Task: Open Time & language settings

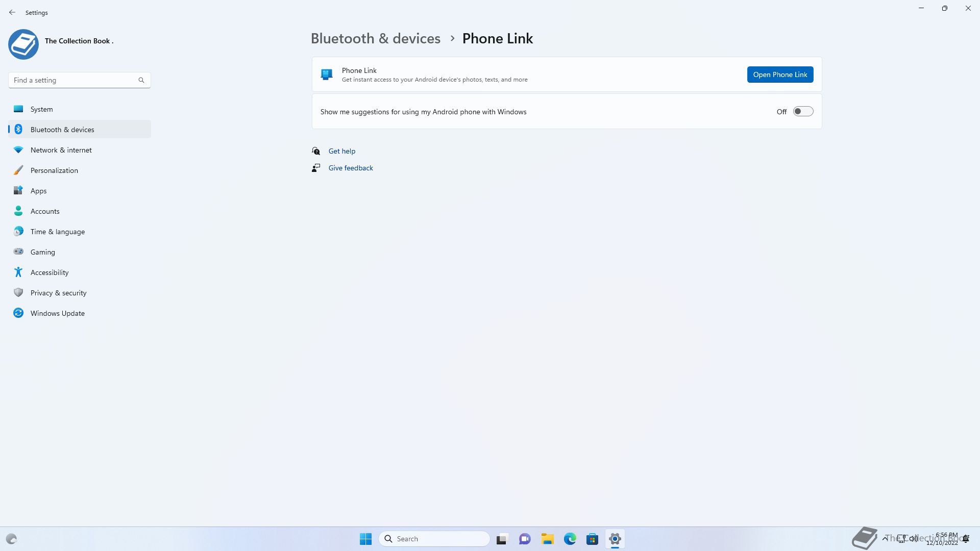Action: point(80,232)
